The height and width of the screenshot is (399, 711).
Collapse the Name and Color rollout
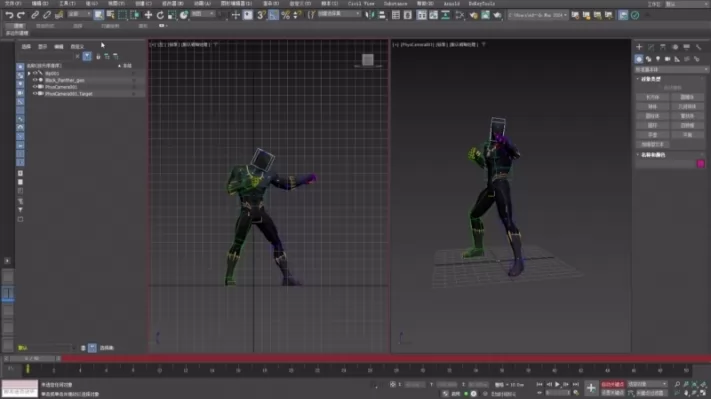(x=651, y=155)
